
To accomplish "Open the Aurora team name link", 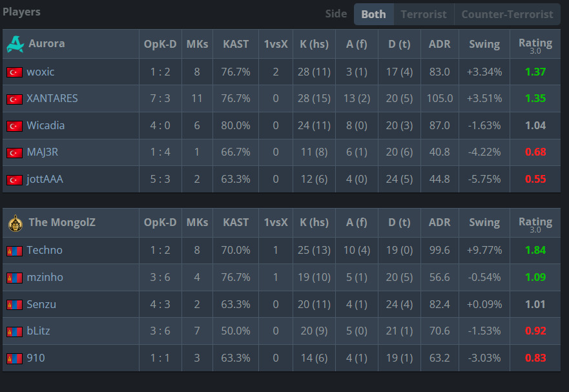I will (47, 43).
